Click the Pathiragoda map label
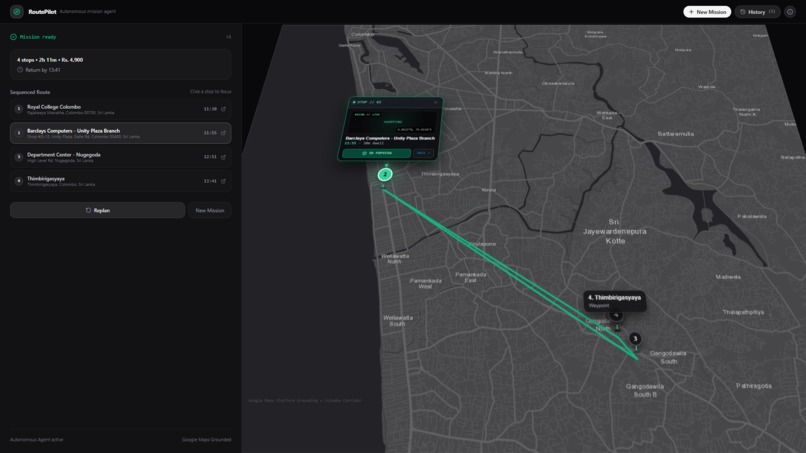This screenshot has height=453, width=806. [754, 386]
